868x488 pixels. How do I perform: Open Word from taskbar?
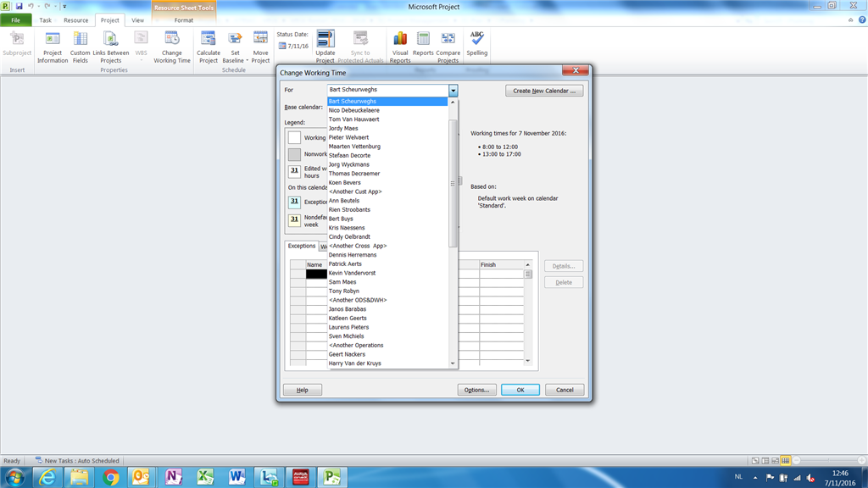point(237,477)
